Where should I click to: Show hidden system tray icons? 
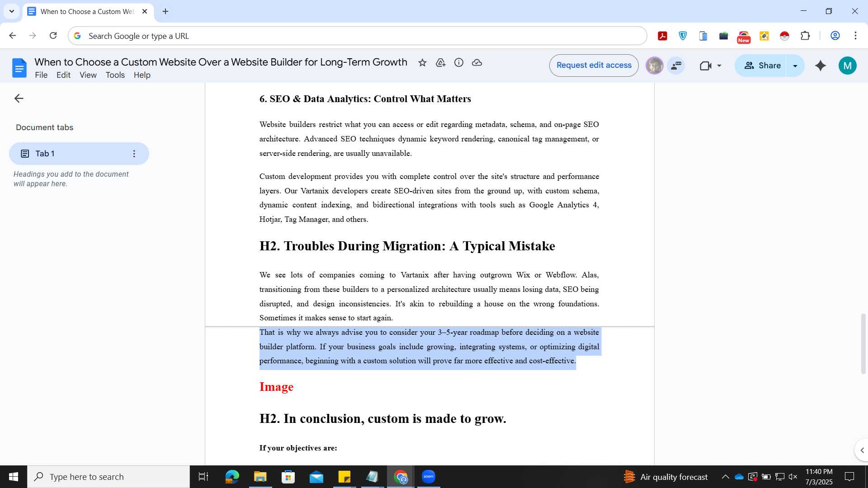tap(725, 477)
